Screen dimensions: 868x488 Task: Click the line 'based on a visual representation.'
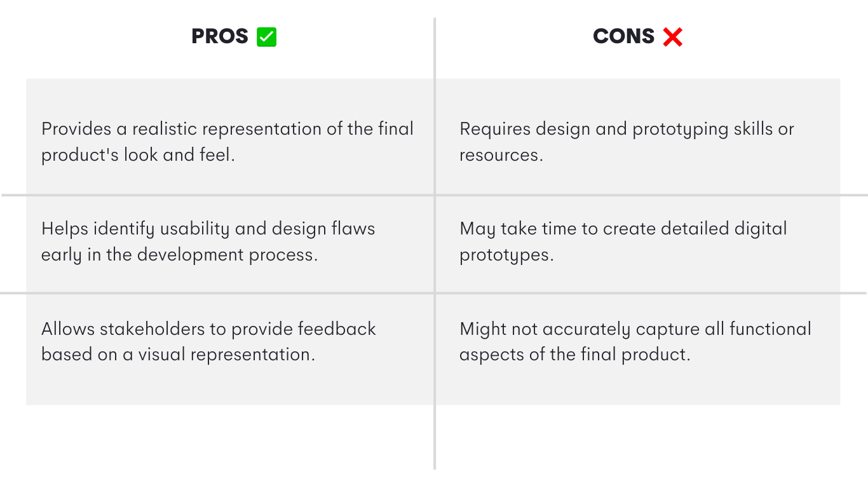coord(178,355)
